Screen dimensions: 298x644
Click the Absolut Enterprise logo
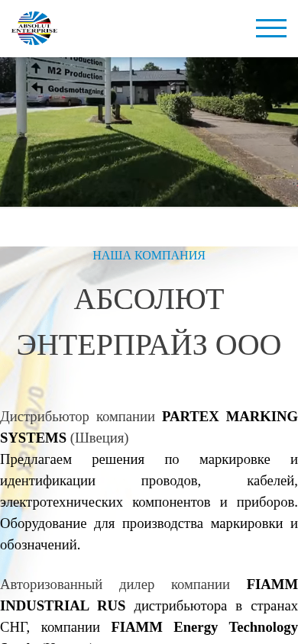pos(34,28)
